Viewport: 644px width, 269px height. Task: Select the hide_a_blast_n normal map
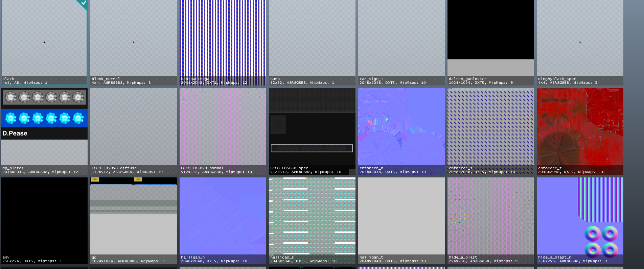click(580, 220)
